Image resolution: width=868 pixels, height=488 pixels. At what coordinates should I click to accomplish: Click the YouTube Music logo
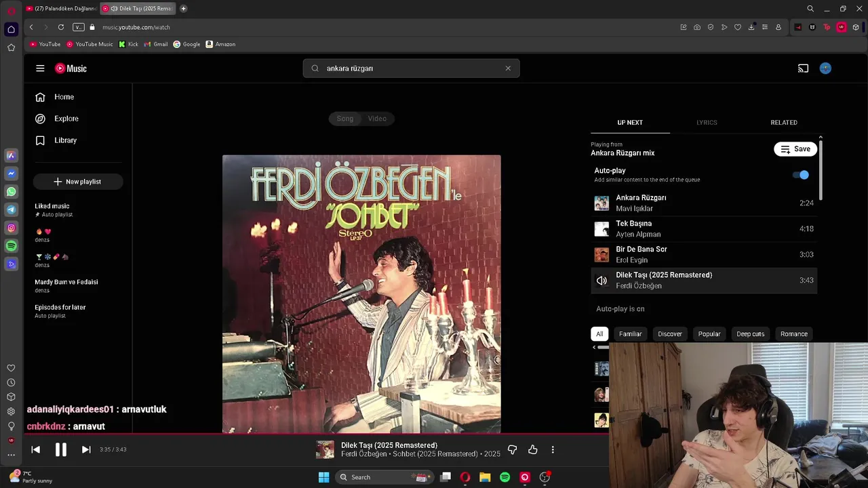tap(71, 68)
